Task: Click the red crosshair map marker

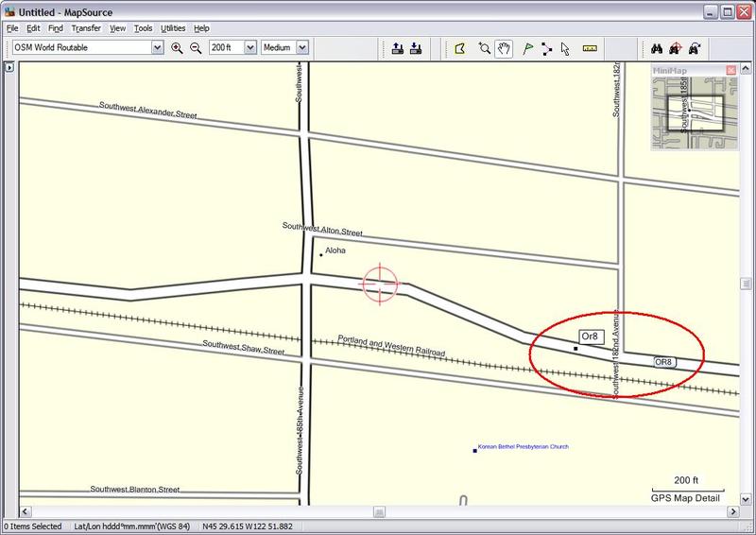Action: coord(380,285)
